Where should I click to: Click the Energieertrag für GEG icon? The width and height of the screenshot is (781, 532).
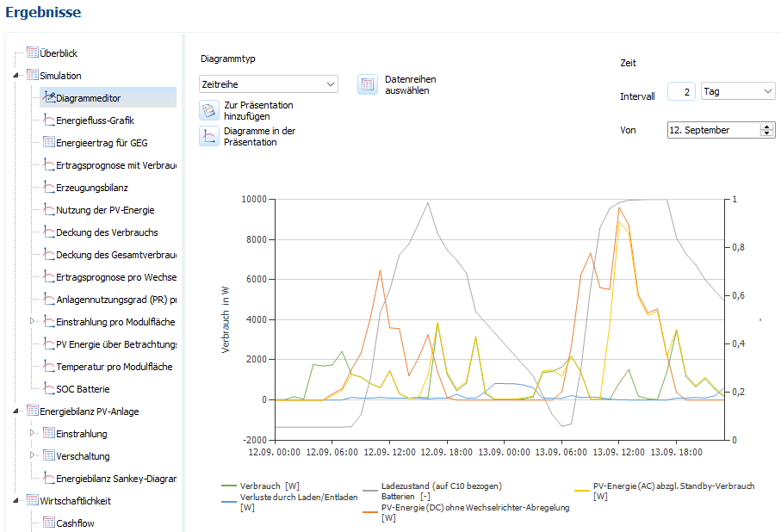click(x=49, y=143)
